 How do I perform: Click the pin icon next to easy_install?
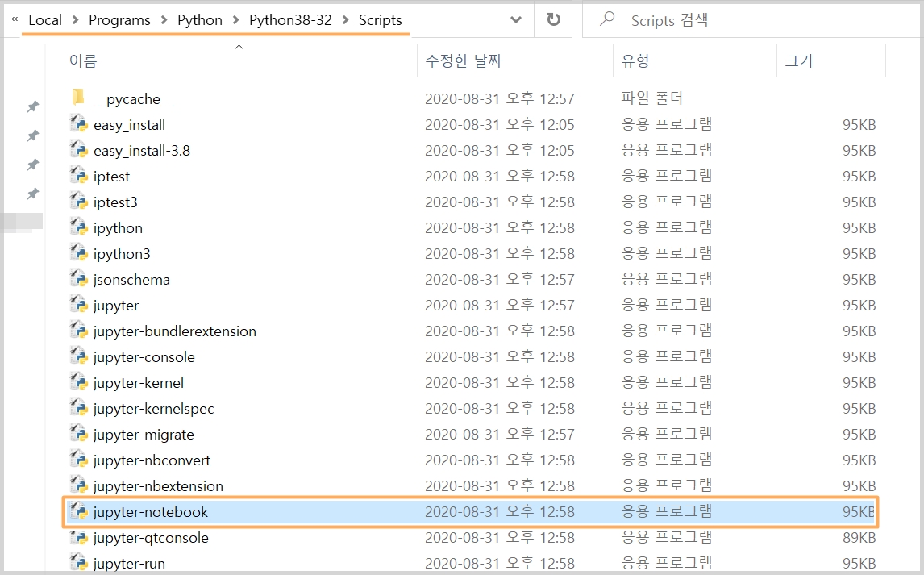tap(33, 135)
